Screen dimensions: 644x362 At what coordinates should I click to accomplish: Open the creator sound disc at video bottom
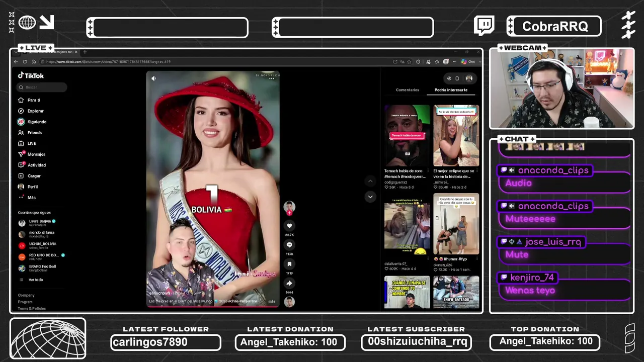(x=289, y=302)
